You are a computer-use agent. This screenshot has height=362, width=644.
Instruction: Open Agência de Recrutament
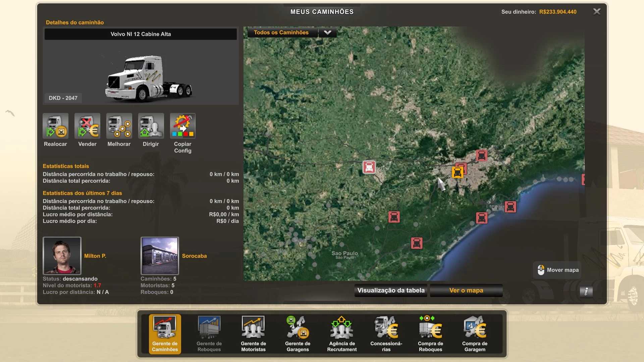click(x=342, y=334)
